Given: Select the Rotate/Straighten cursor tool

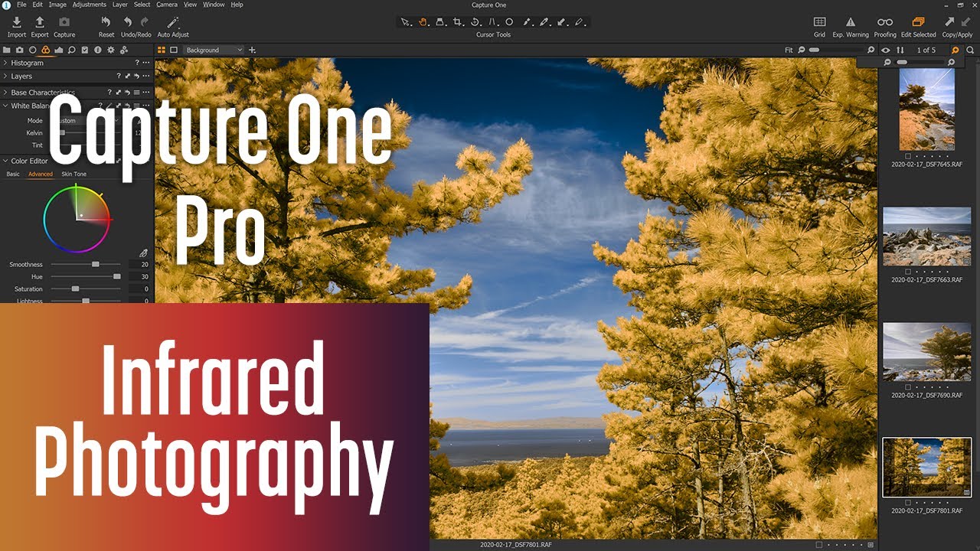Looking at the screenshot, I should click(475, 22).
